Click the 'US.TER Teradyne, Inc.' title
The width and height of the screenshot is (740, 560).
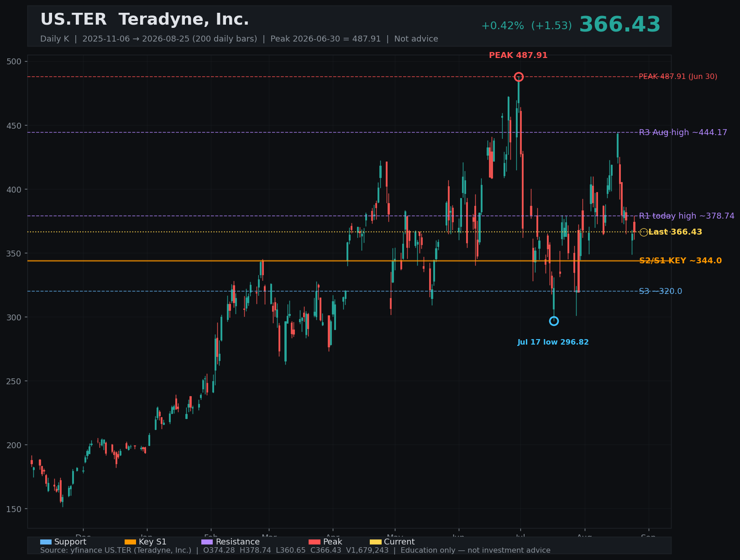coord(145,20)
